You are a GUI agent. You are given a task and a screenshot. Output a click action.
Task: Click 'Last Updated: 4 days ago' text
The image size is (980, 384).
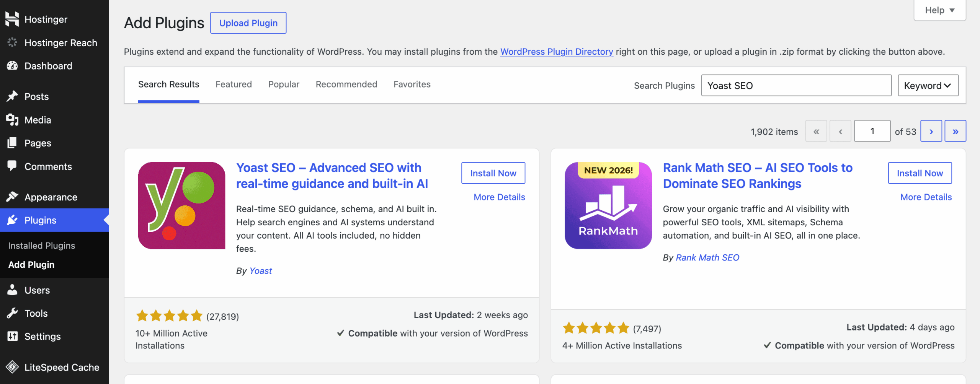coord(900,327)
